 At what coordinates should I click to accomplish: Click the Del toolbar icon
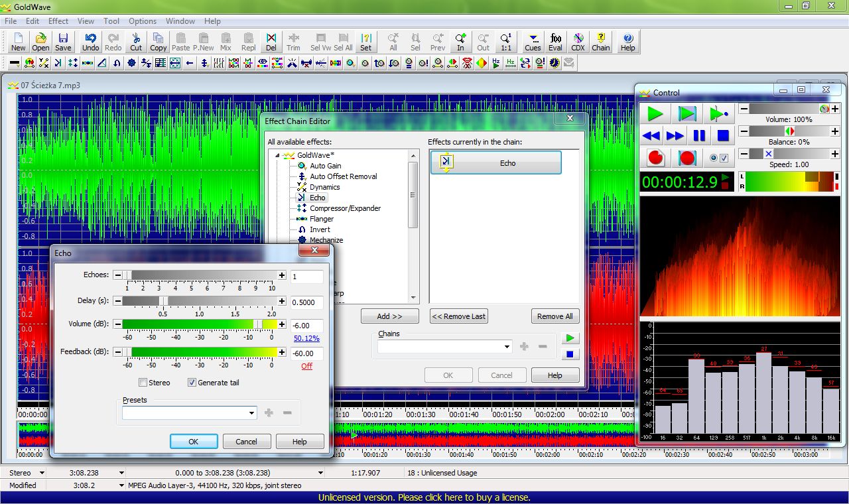(x=271, y=42)
